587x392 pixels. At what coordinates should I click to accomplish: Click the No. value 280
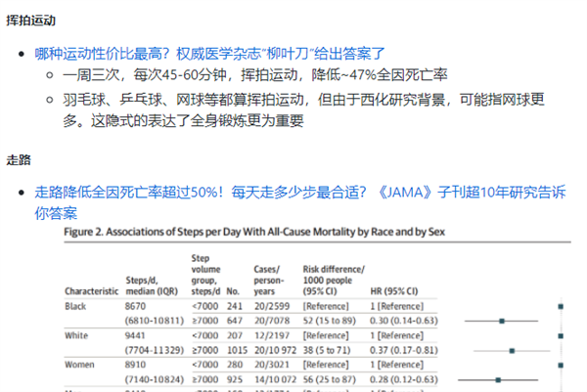[235, 365]
